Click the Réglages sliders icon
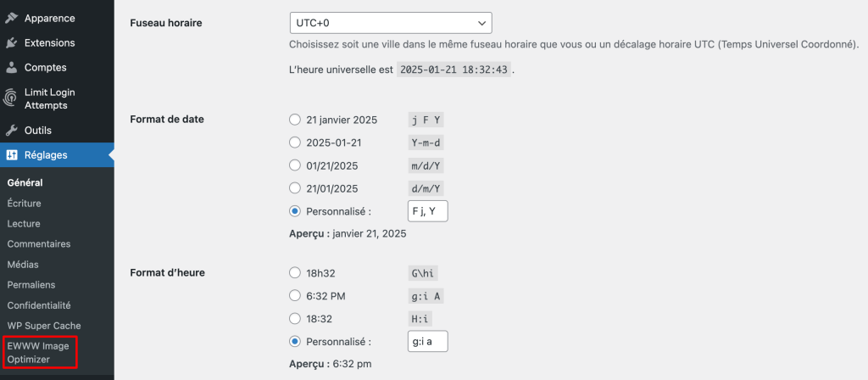 12,155
